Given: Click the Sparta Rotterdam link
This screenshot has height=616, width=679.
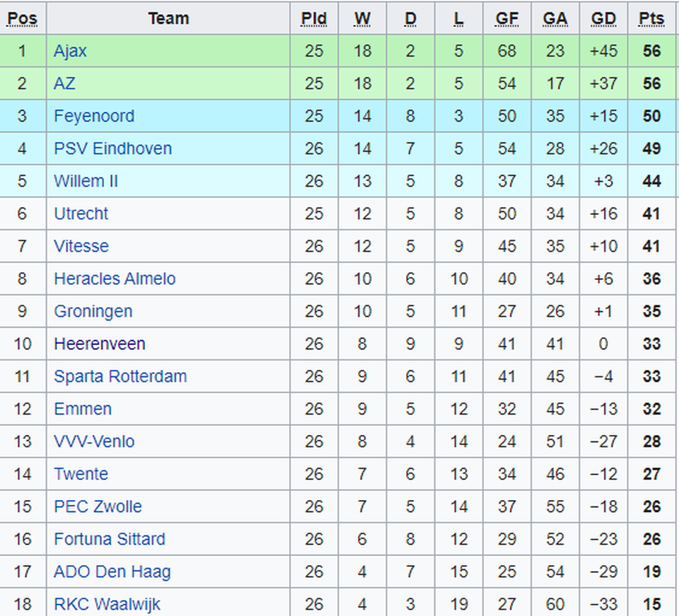Looking at the screenshot, I should pos(120,377).
